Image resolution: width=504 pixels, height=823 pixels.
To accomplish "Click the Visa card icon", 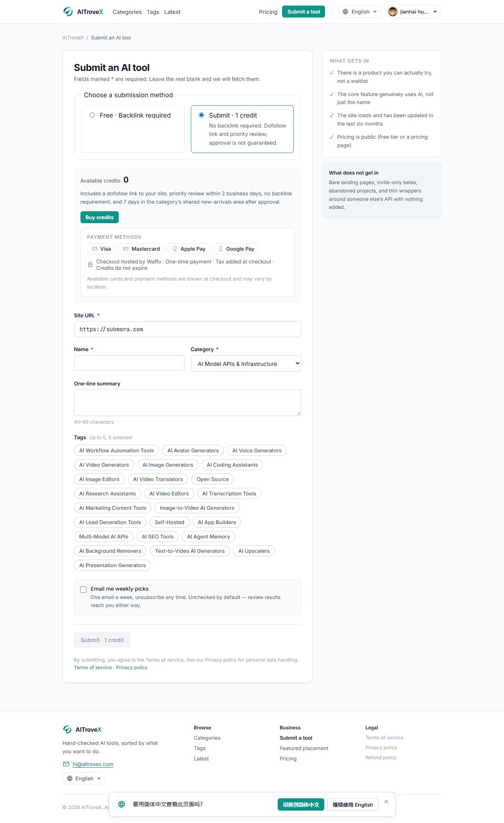I will pyautogui.click(x=95, y=249).
